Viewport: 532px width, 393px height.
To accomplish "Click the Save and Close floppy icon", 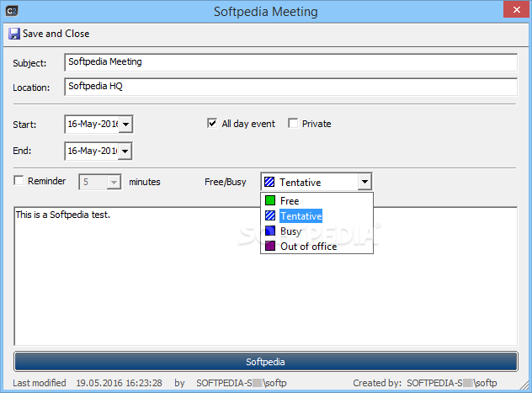I will pyautogui.click(x=14, y=34).
